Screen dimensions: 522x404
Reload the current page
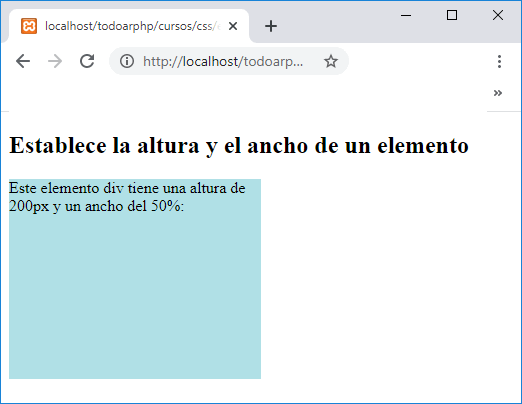[87, 61]
